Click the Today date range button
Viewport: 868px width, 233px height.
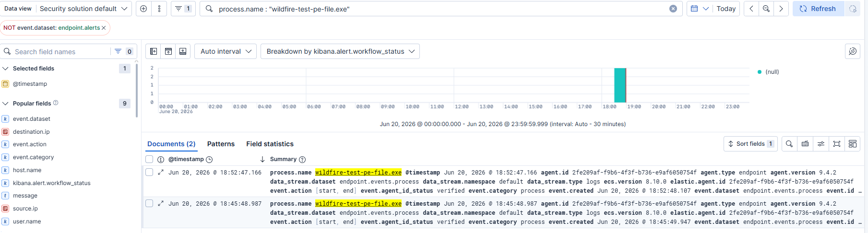click(726, 9)
